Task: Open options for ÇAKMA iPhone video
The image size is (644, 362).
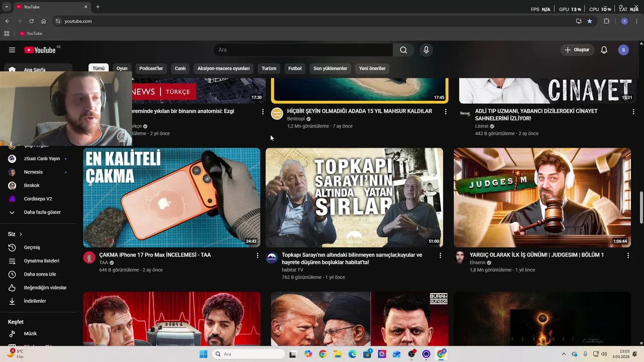Action: tap(258, 255)
